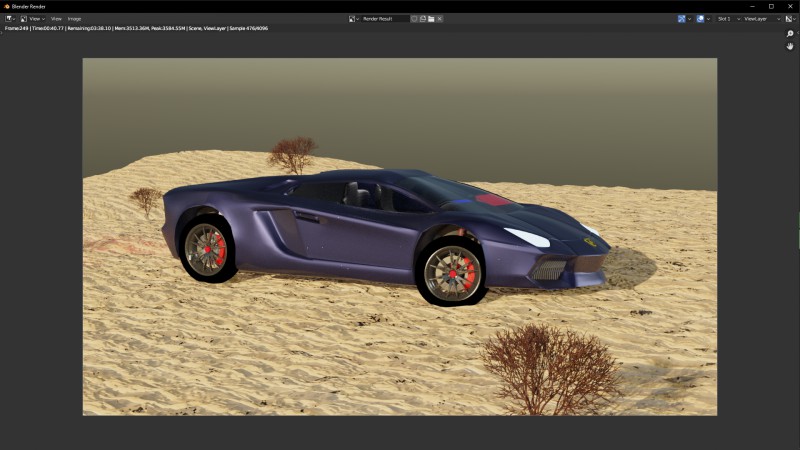Click the zoom magnifier gizmo
Screen dimensions: 800x450
point(790,34)
